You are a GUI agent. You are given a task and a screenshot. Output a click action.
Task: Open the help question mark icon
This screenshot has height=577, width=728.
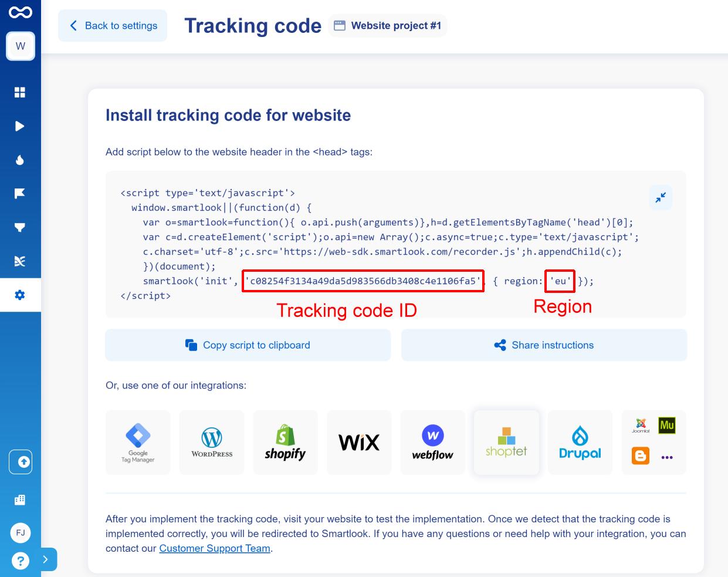coord(21,561)
